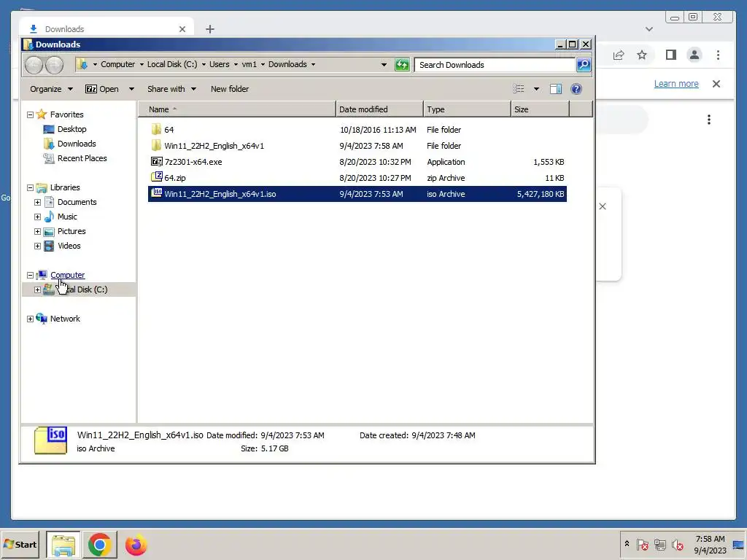Sort by Date modified column header
The image size is (747, 560).
point(379,109)
